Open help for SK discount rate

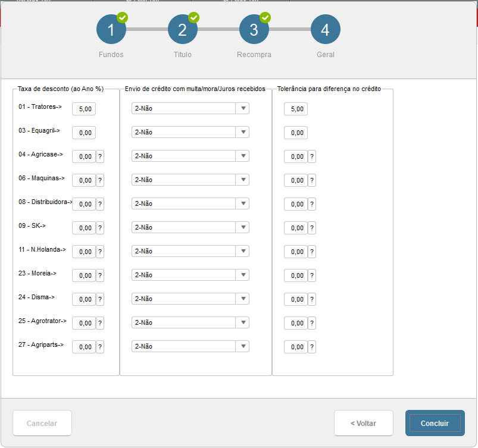pos(100,228)
